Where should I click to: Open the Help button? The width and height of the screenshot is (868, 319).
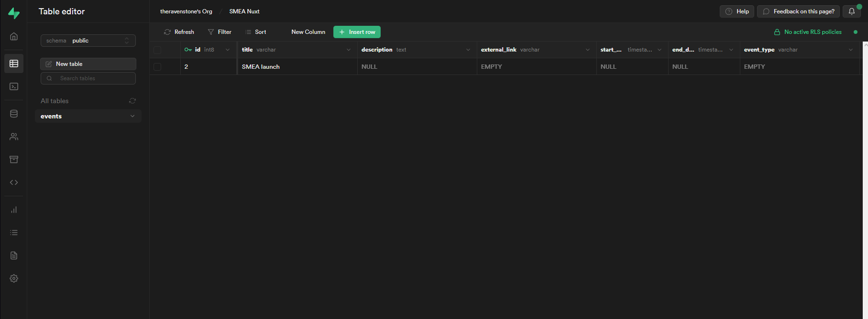pos(737,11)
